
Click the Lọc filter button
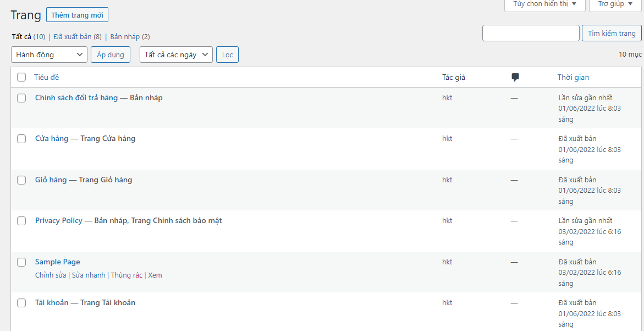(x=227, y=55)
